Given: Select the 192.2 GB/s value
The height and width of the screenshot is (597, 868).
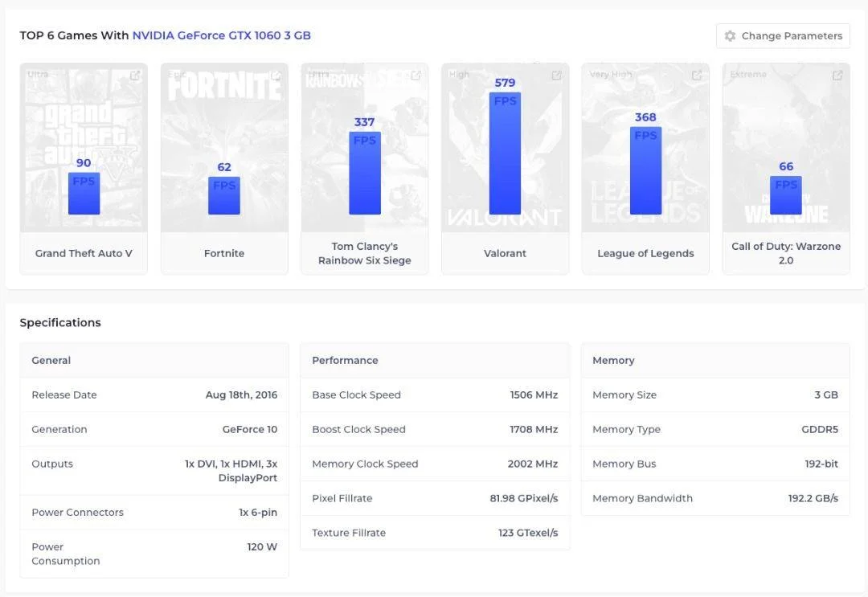Looking at the screenshot, I should 813,498.
